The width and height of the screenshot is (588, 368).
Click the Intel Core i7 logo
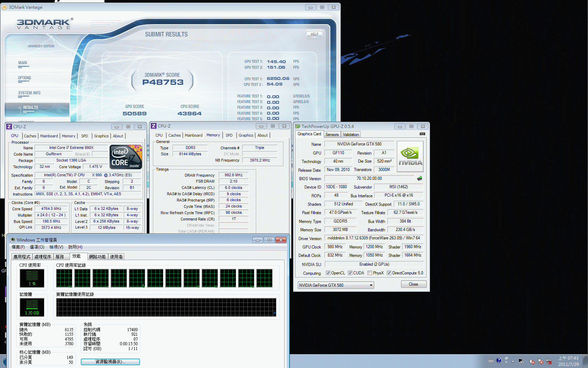126,157
